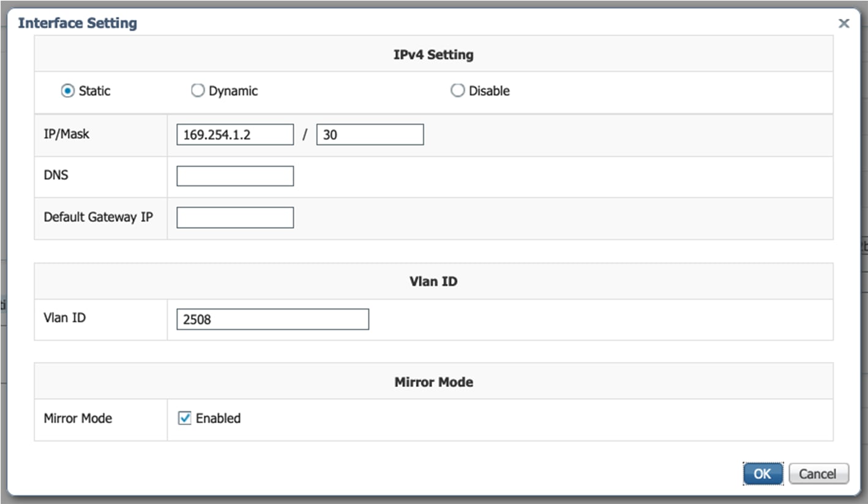The width and height of the screenshot is (868, 504).
Task: Confirm the interface settings with OK
Action: point(762,473)
